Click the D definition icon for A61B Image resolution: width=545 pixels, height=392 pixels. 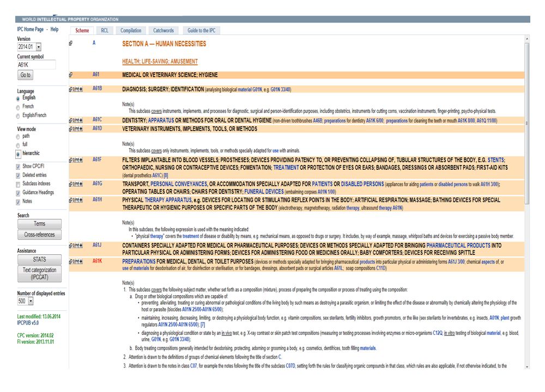[x=74, y=89]
